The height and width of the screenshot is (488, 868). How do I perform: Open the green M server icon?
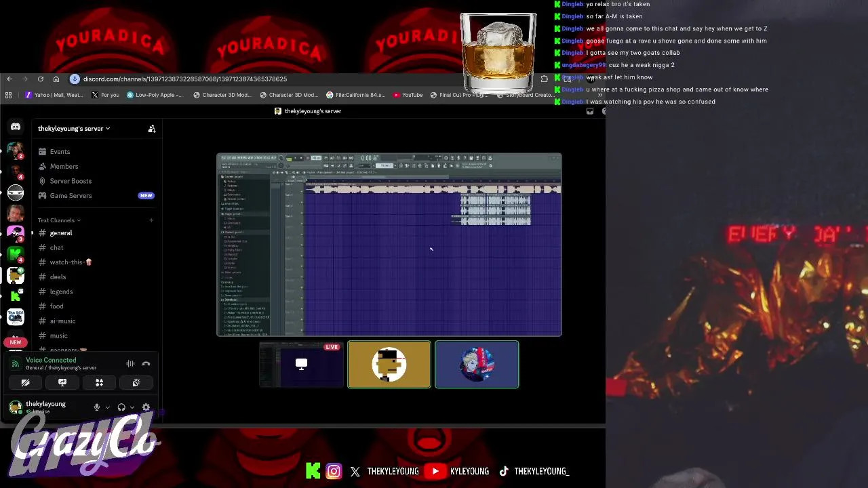16,254
